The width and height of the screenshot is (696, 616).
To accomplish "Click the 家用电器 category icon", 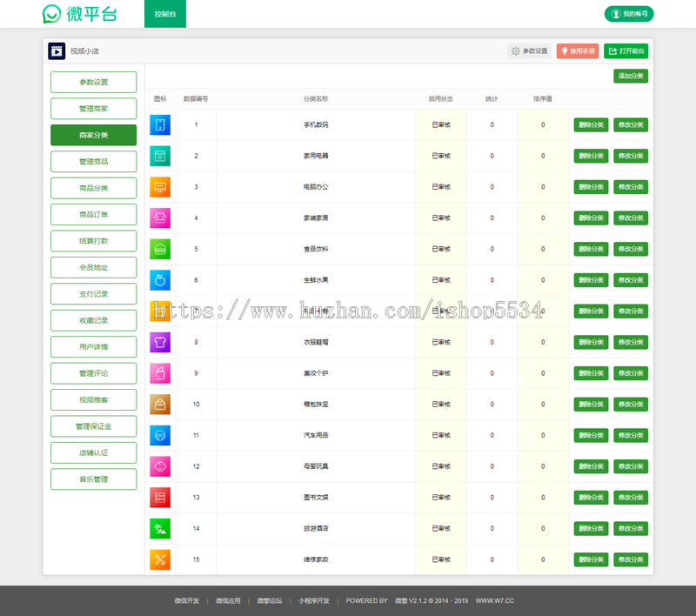I will 160,156.
